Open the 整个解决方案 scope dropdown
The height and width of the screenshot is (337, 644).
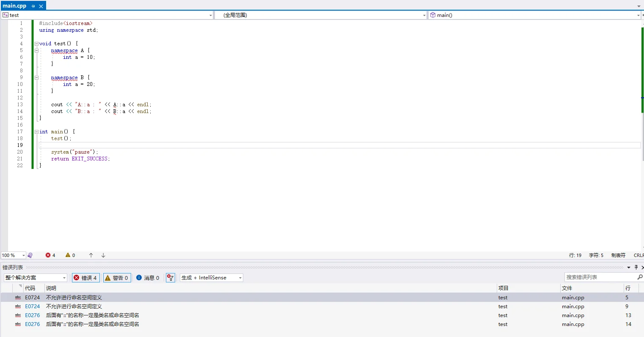36,278
